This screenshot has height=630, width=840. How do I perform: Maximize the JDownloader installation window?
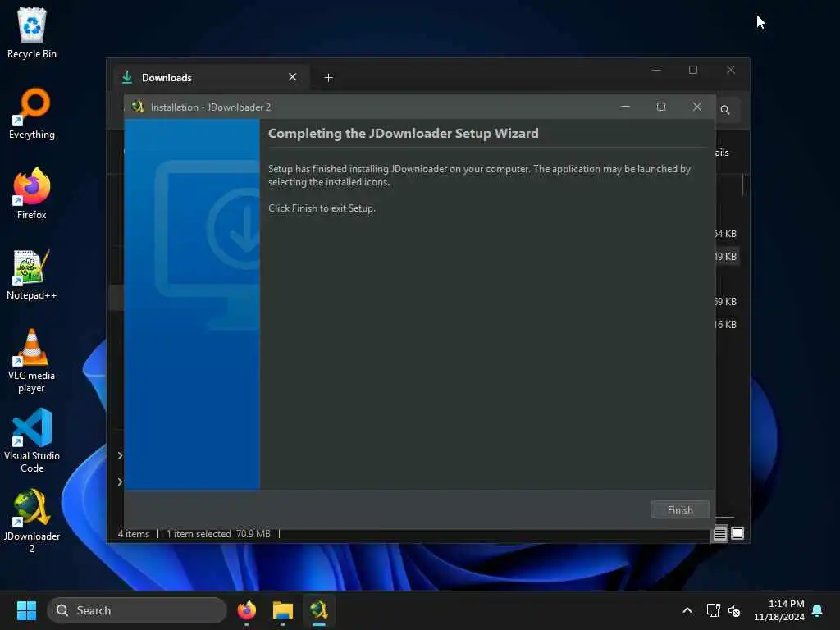point(661,107)
